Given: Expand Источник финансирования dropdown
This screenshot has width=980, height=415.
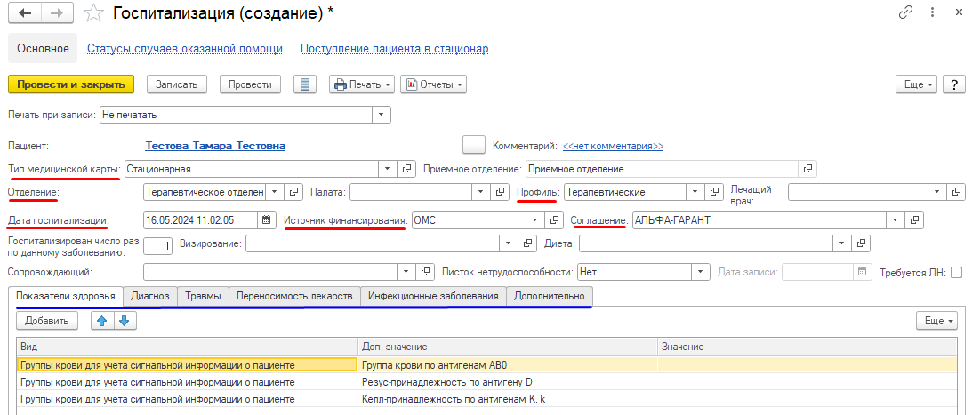Looking at the screenshot, I should [x=535, y=220].
